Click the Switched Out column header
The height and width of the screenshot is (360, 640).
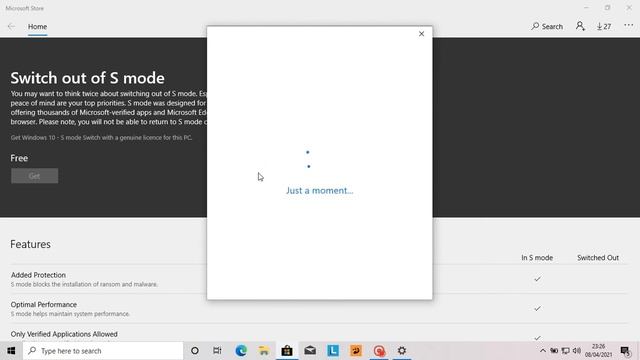click(x=598, y=258)
